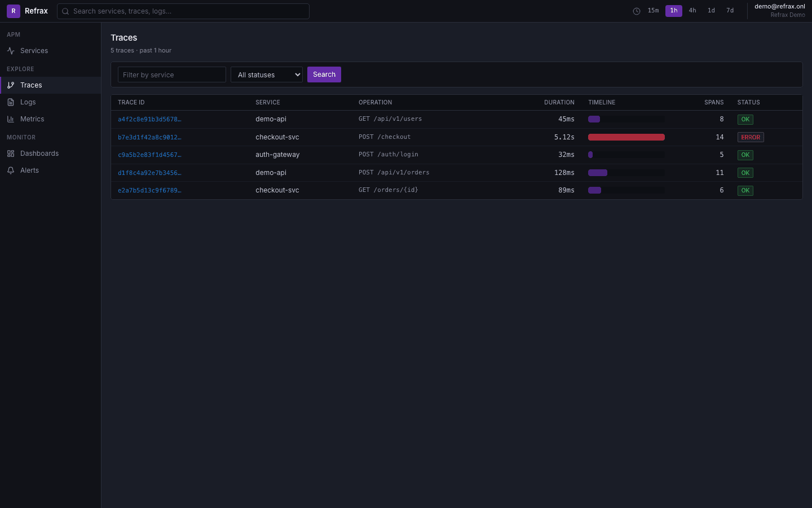Click the Status column header
Screen dimensions: 812x508
[749, 102]
